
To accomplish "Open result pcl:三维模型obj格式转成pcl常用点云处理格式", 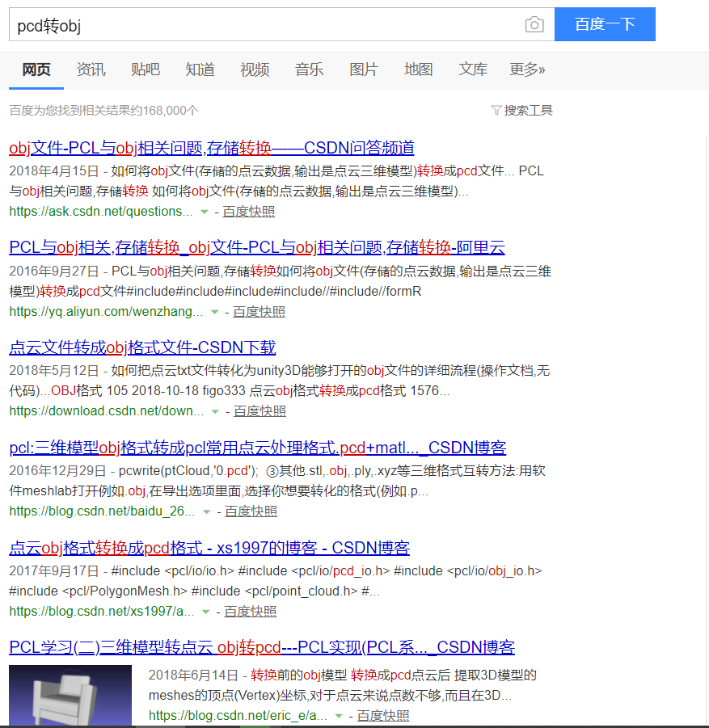I will [257, 448].
